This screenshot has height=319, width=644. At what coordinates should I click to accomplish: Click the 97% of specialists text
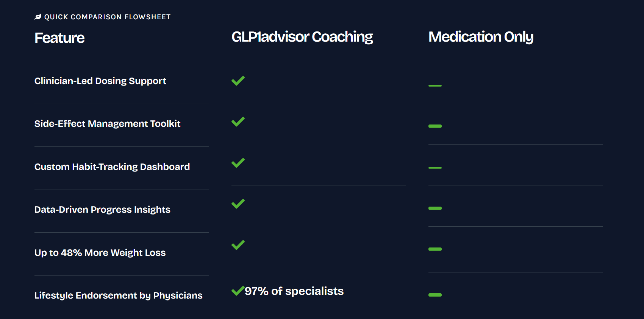(294, 291)
